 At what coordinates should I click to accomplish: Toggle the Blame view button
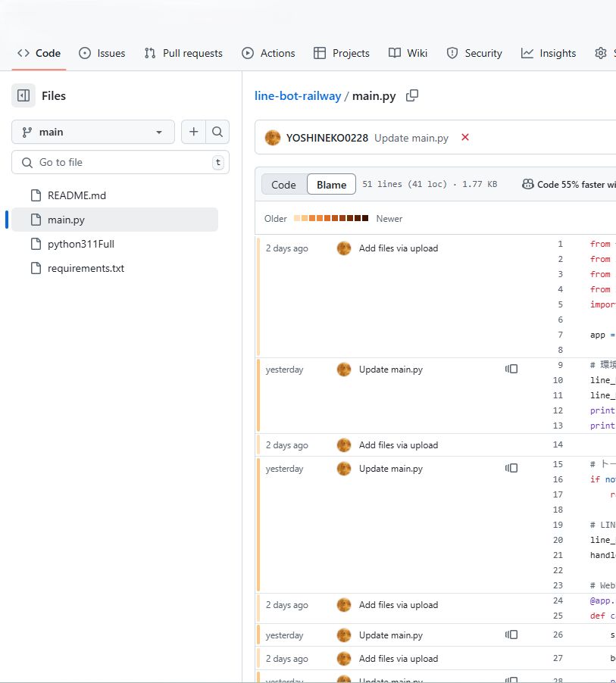tap(331, 184)
